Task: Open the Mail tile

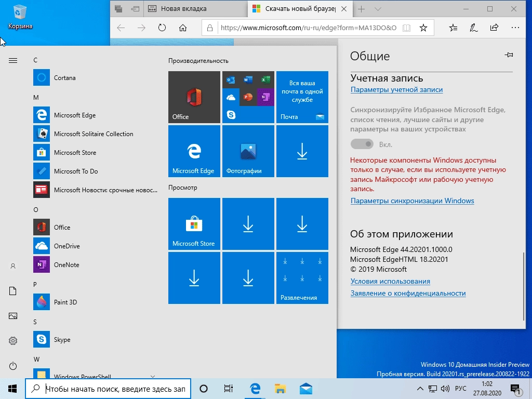Action: (x=302, y=97)
